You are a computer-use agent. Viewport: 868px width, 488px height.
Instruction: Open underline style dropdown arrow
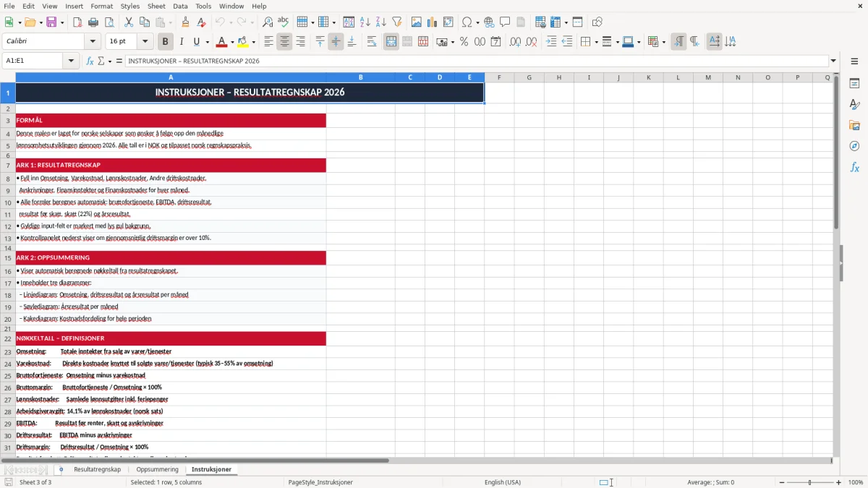(207, 42)
